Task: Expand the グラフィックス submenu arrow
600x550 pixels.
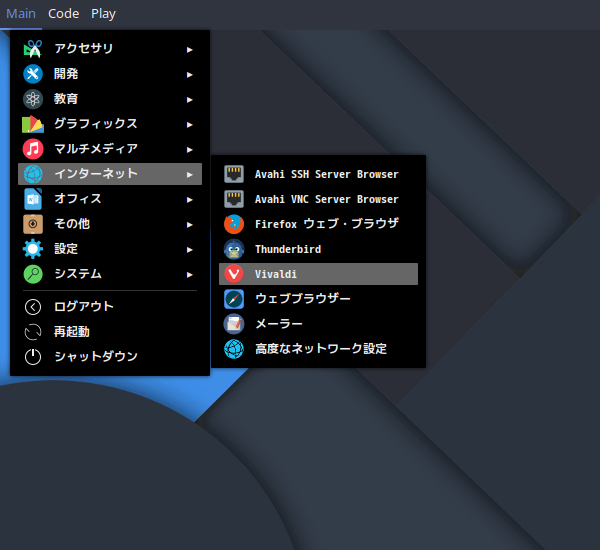Action: (x=189, y=125)
